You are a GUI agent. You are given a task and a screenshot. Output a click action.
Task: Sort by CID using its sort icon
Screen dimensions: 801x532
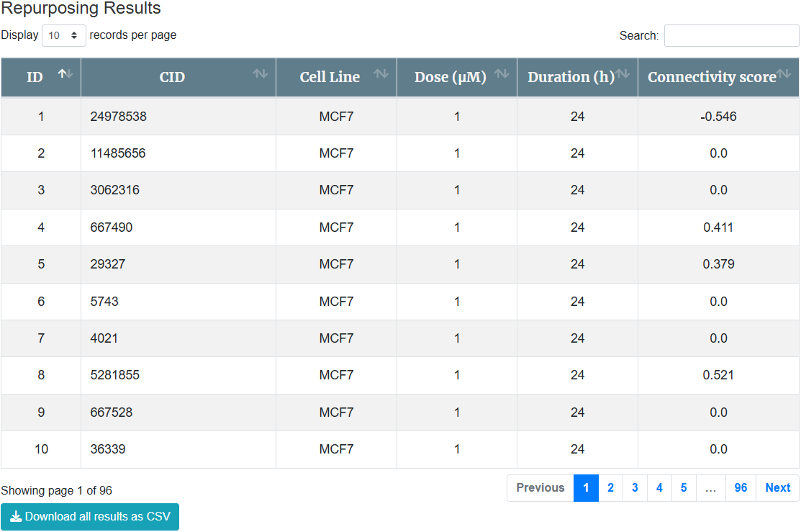tap(260, 73)
